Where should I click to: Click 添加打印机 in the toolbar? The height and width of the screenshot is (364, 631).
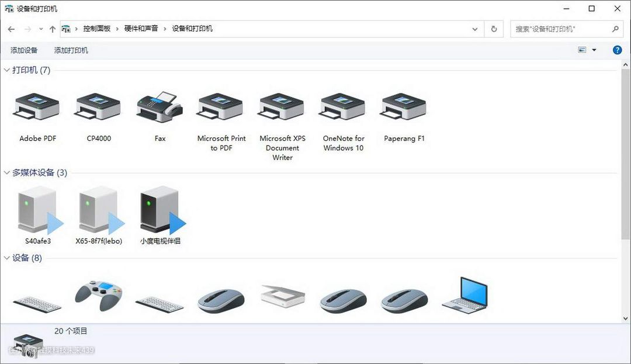click(71, 50)
